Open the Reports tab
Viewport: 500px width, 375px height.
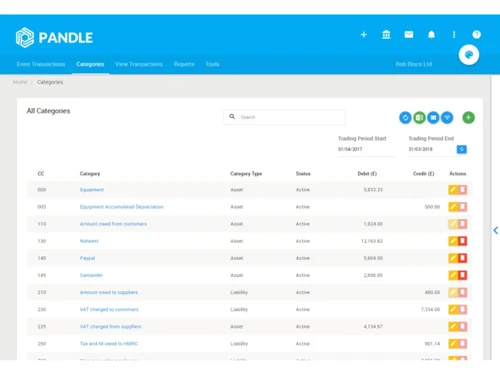point(184,64)
